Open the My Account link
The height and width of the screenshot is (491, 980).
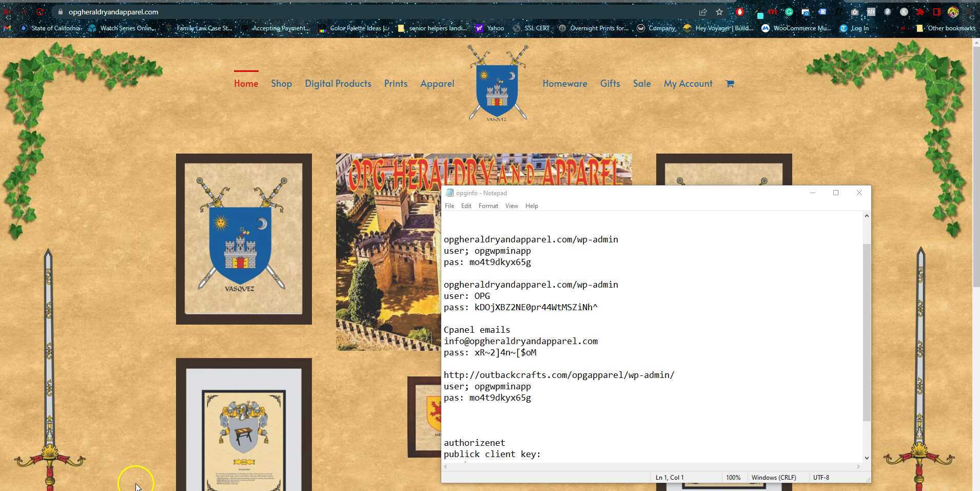point(688,84)
